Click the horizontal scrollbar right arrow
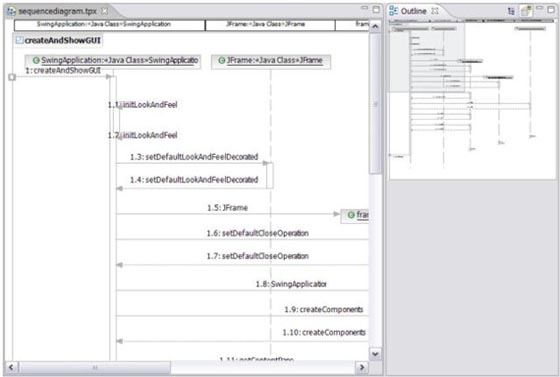The width and height of the screenshot is (560, 377). point(362,367)
